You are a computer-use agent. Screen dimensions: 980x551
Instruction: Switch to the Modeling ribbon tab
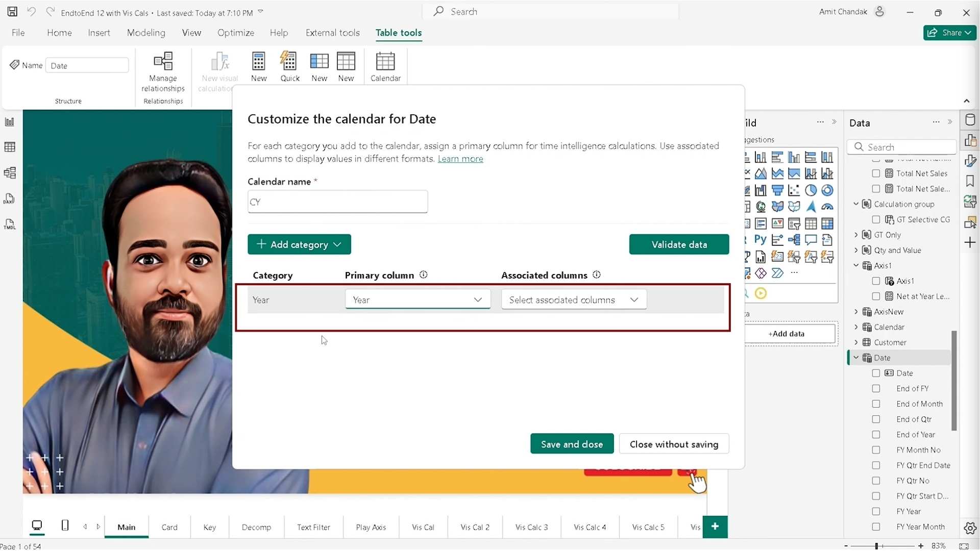[146, 32]
